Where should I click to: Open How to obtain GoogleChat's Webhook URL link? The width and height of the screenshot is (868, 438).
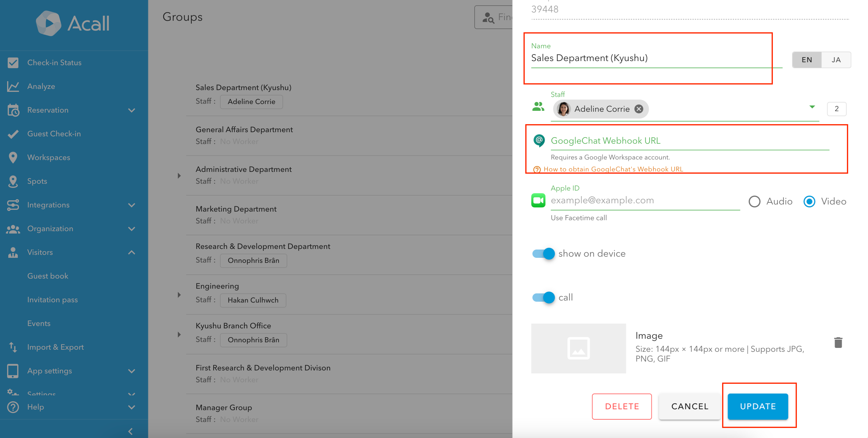click(x=613, y=169)
